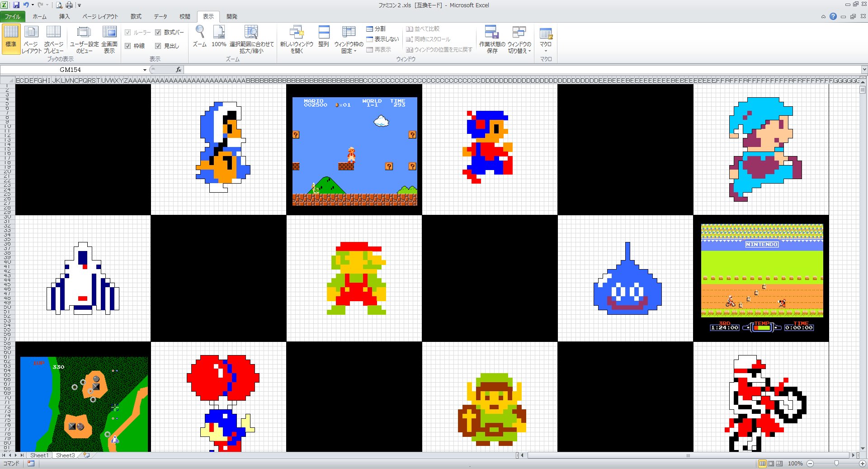
Task: Switch to the 数式 ribbon tab
Action: (136, 17)
